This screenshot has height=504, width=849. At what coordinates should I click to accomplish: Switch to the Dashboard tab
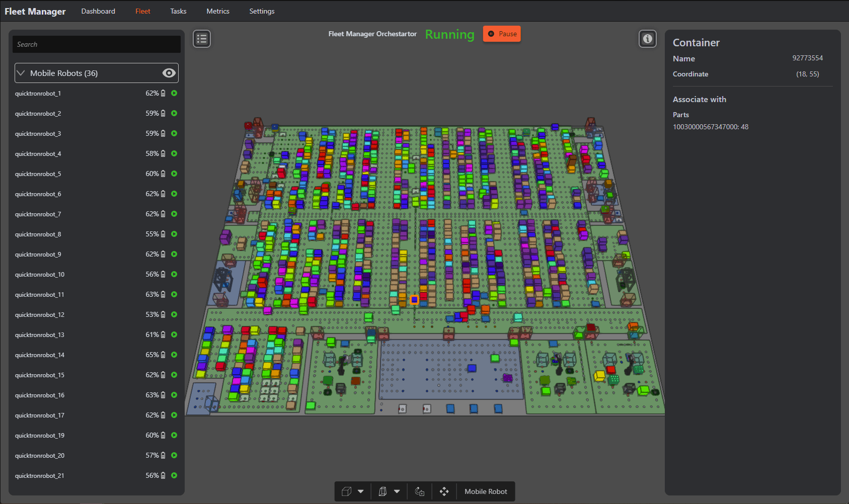pos(98,11)
